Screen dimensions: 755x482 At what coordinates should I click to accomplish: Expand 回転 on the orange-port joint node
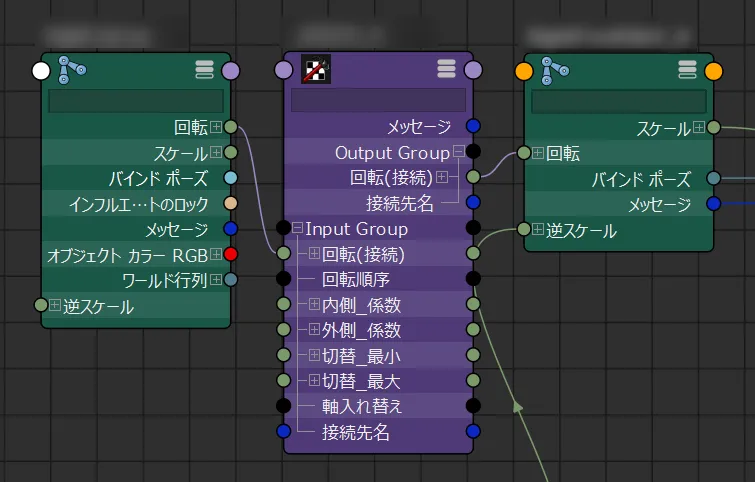click(x=538, y=153)
